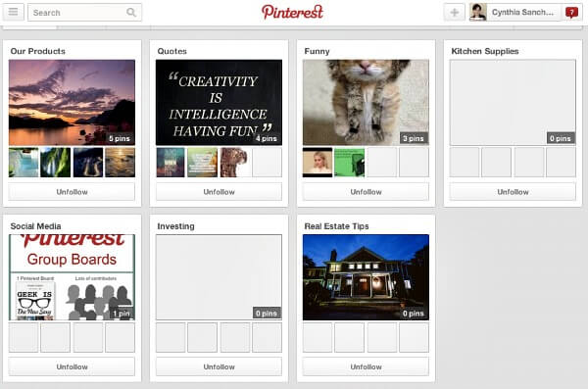Open the Investing board title
The width and height of the screenshot is (588, 389).
(x=175, y=226)
